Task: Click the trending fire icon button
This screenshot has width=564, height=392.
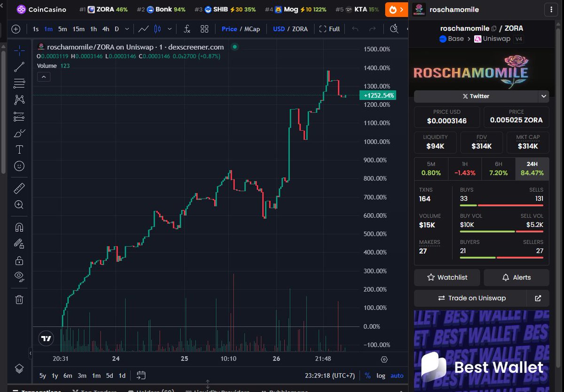Action: click(x=397, y=9)
